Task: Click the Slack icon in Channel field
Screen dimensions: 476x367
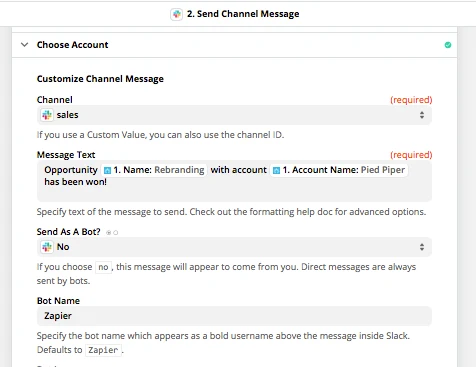Action: [x=47, y=115]
